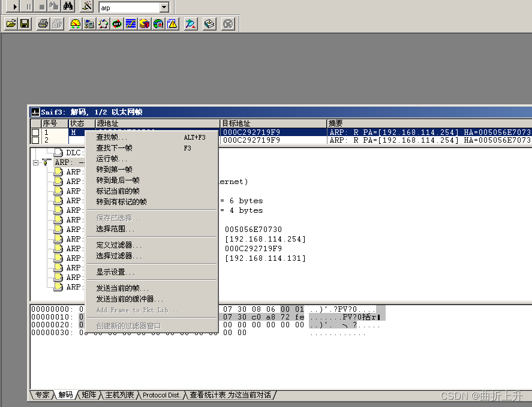
Task: Click the 状态 column header
Action: click(x=82, y=123)
